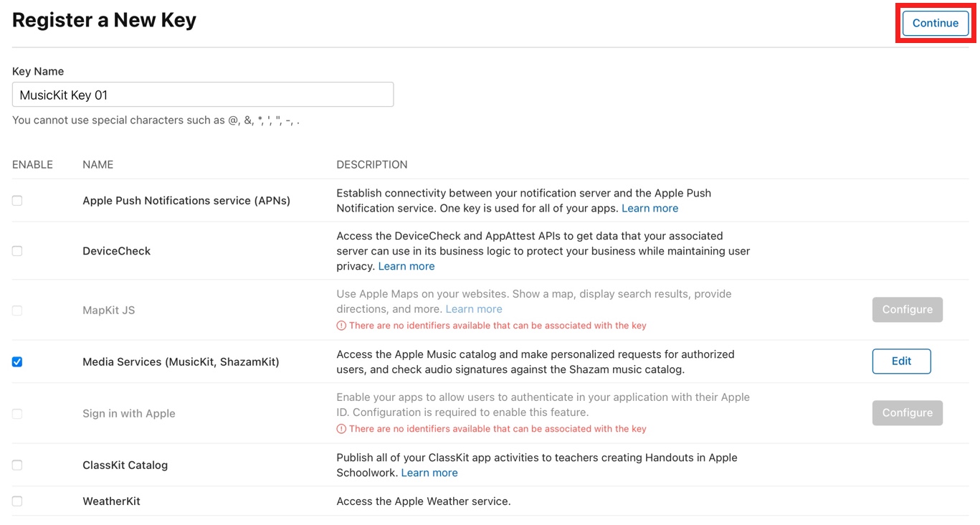Image resolution: width=980 pixels, height=525 pixels.
Task: Enable the ClassKit Catalog checkbox
Action: pos(17,465)
